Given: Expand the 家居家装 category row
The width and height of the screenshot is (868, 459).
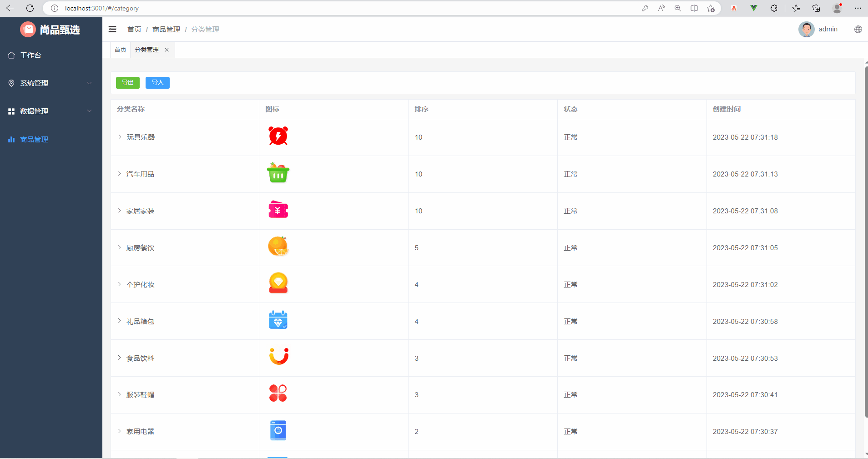Looking at the screenshot, I should coord(120,211).
